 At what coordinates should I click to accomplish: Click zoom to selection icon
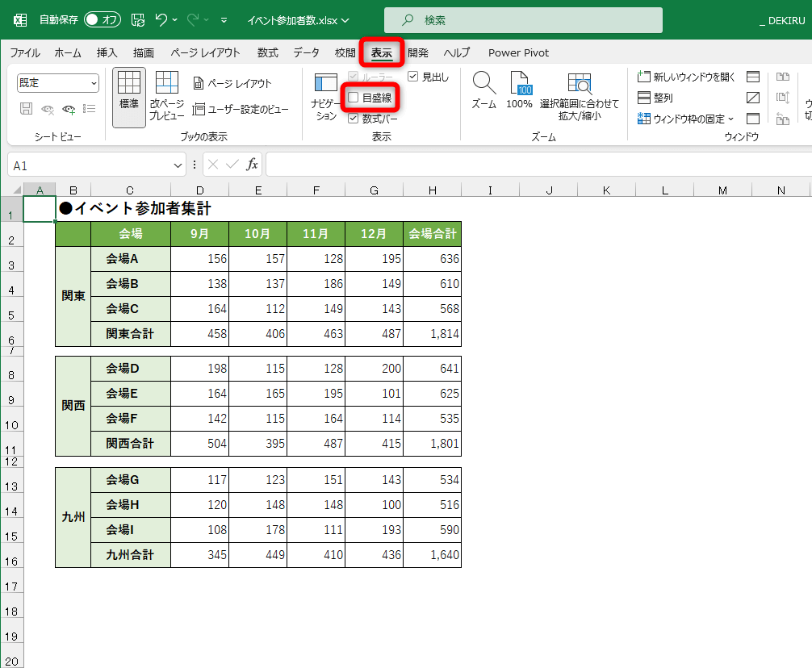coord(579,83)
